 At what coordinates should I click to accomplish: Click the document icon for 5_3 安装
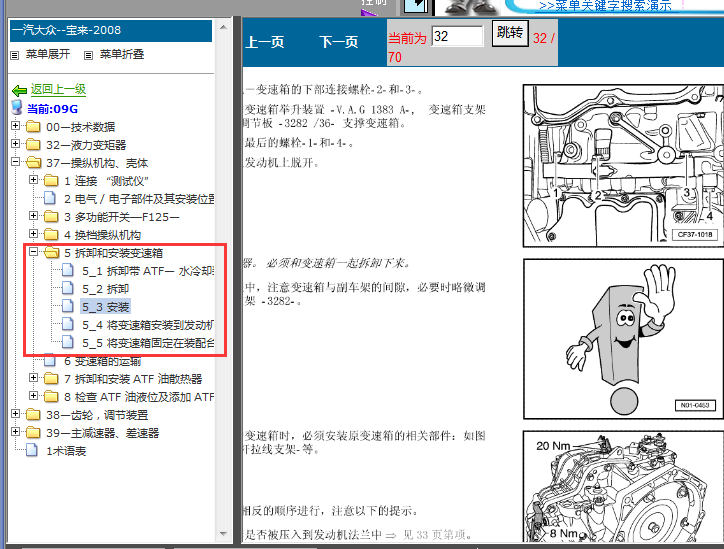point(68,306)
